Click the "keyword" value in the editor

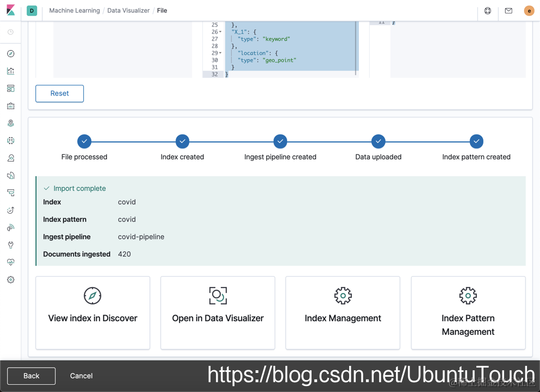pyautogui.click(x=276, y=39)
